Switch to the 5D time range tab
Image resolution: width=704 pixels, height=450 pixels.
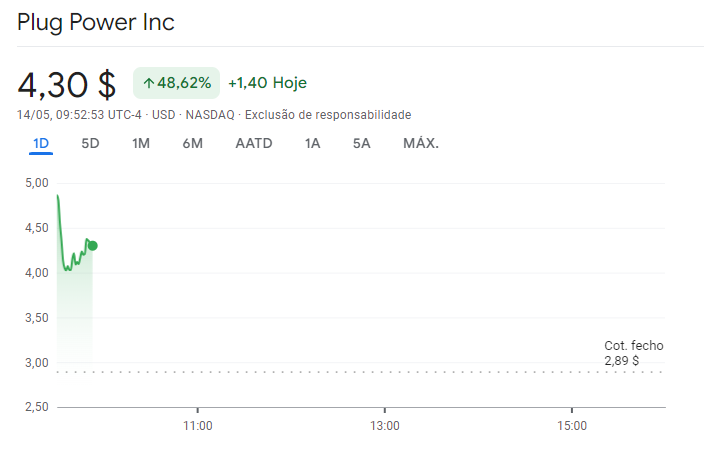(90, 144)
